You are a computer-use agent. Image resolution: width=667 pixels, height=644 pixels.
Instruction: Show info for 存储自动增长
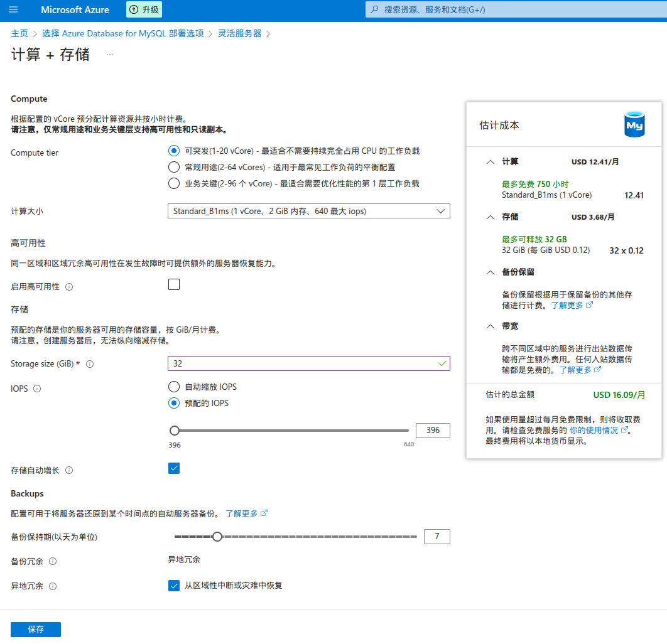pos(69,470)
